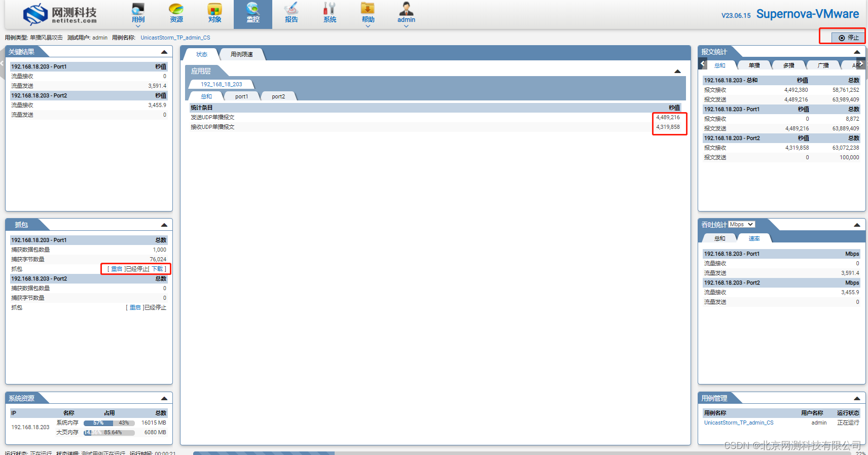Click the netitest.com company logo

click(x=60, y=15)
